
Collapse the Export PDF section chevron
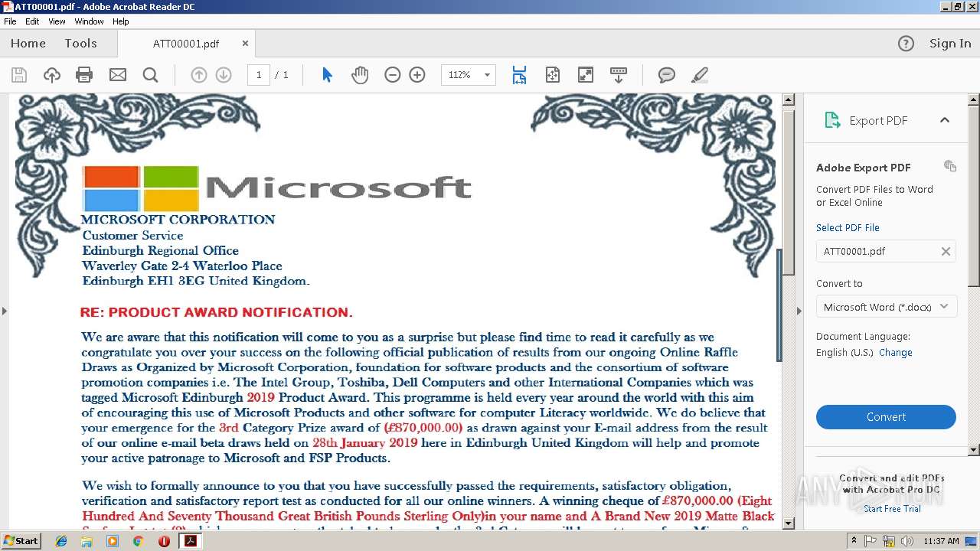point(945,120)
